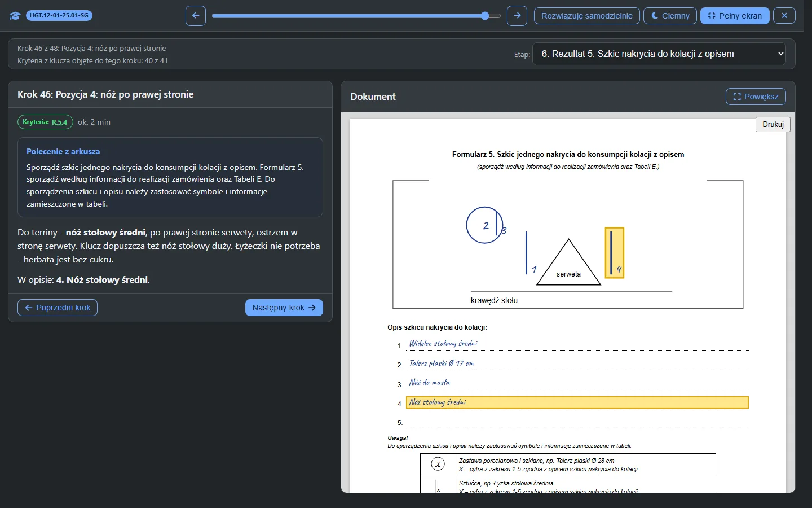The height and width of the screenshot is (508, 812).
Task: Click description line 1 Widelec stołowy średni
Action: point(577,344)
